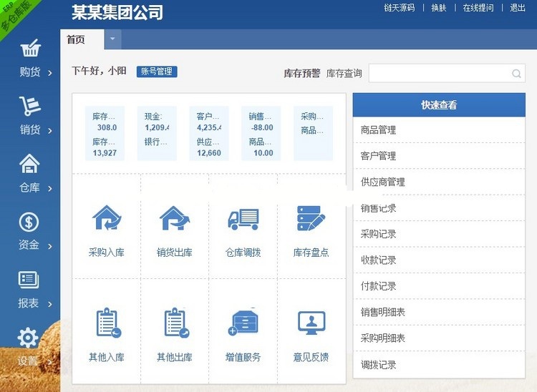Click the 换肤 top link

click(439, 8)
